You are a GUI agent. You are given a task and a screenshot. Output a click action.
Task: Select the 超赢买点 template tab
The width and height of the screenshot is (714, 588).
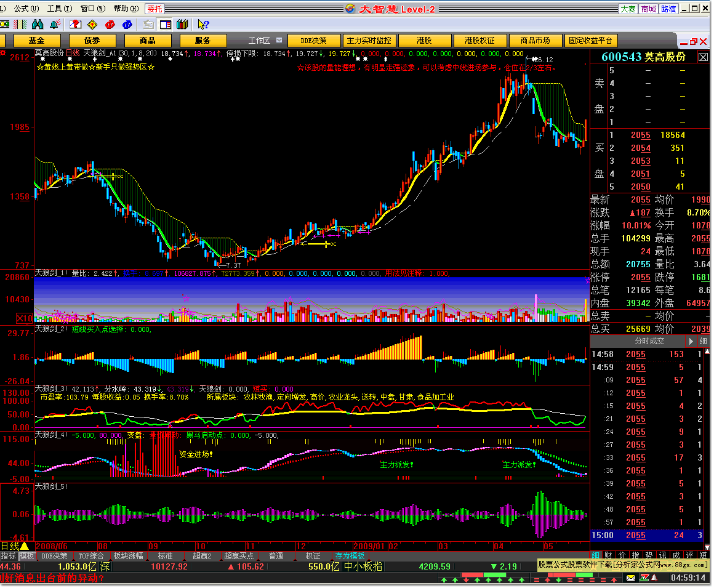pos(239,555)
